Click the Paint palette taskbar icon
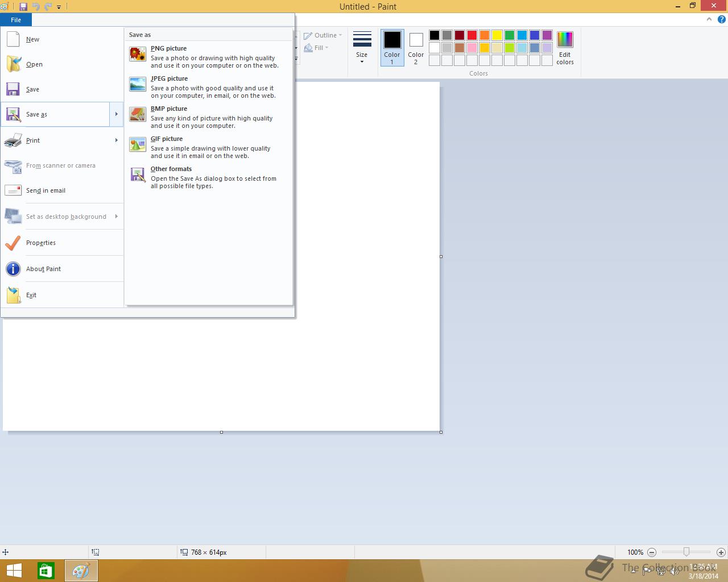The image size is (728, 582). coord(81,571)
